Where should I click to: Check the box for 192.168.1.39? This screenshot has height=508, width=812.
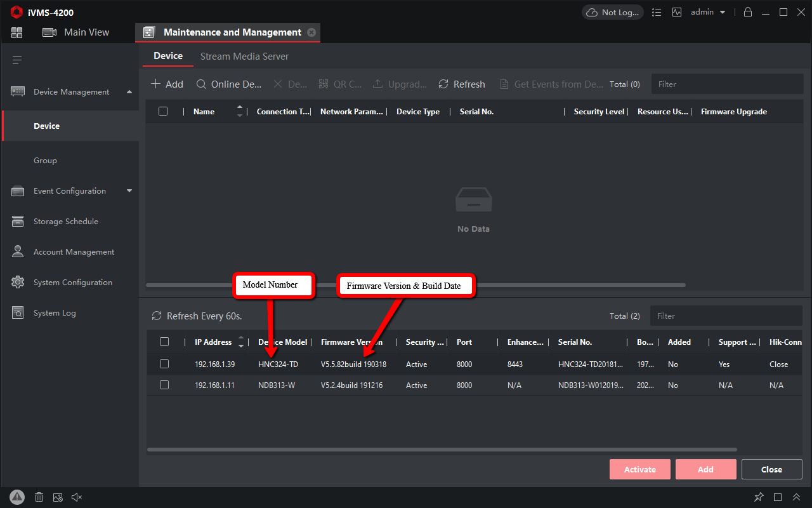pyautogui.click(x=164, y=364)
